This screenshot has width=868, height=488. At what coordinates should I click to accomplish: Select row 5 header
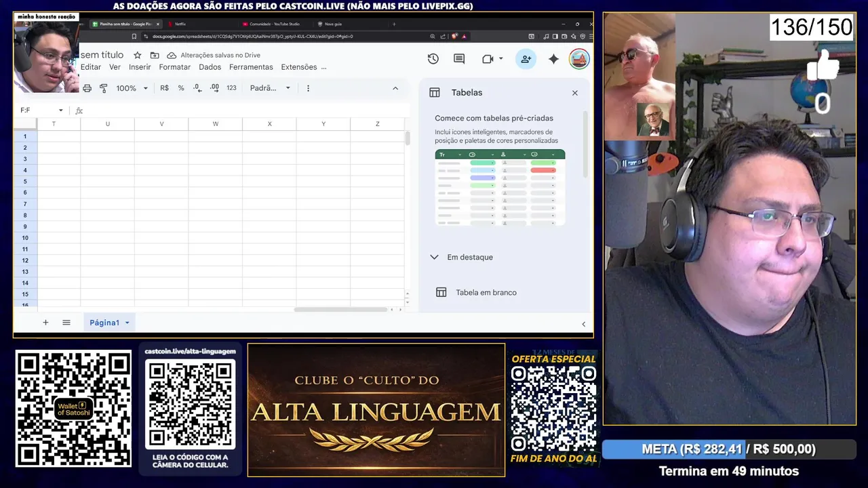(25, 181)
